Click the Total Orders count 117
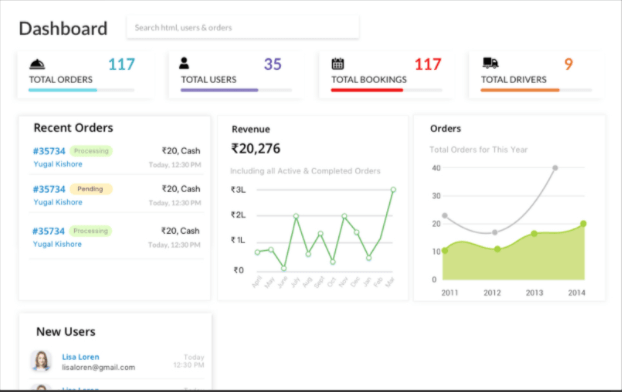Image resolution: width=622 pixels, height=392 pixels. point(121,64)
